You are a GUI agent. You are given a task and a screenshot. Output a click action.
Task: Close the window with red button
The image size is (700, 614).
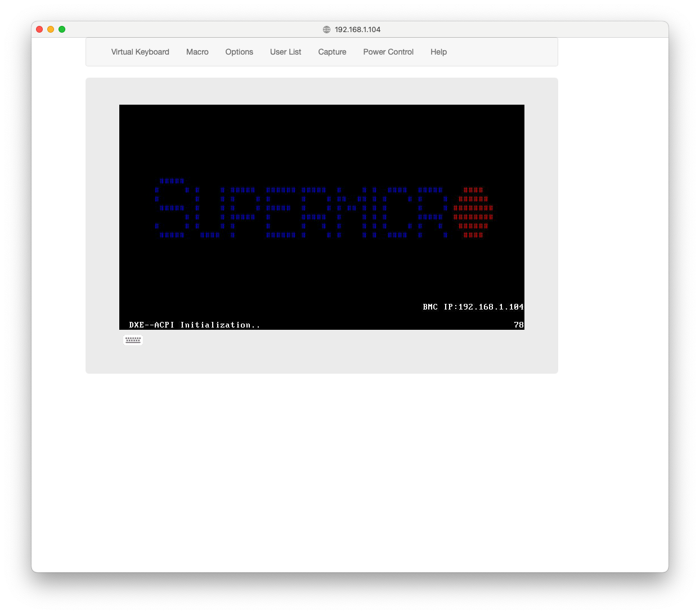(39, 29)
